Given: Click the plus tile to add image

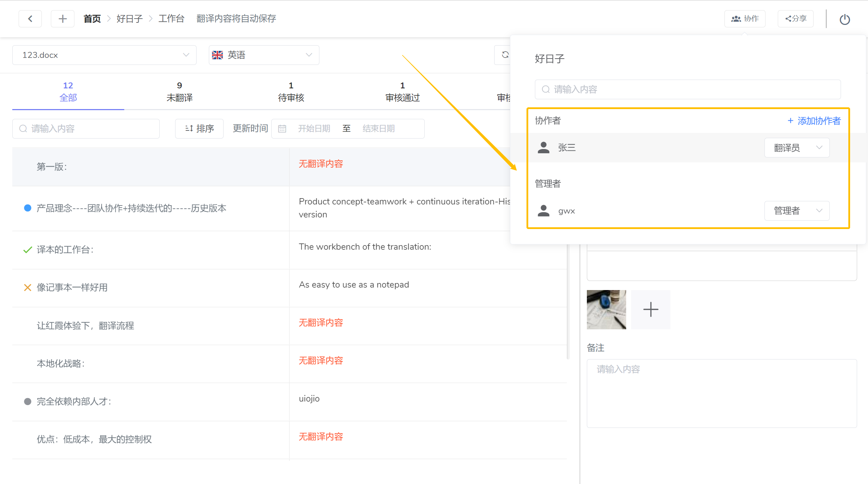Looking at the screenshot, I should coord(650,309).
